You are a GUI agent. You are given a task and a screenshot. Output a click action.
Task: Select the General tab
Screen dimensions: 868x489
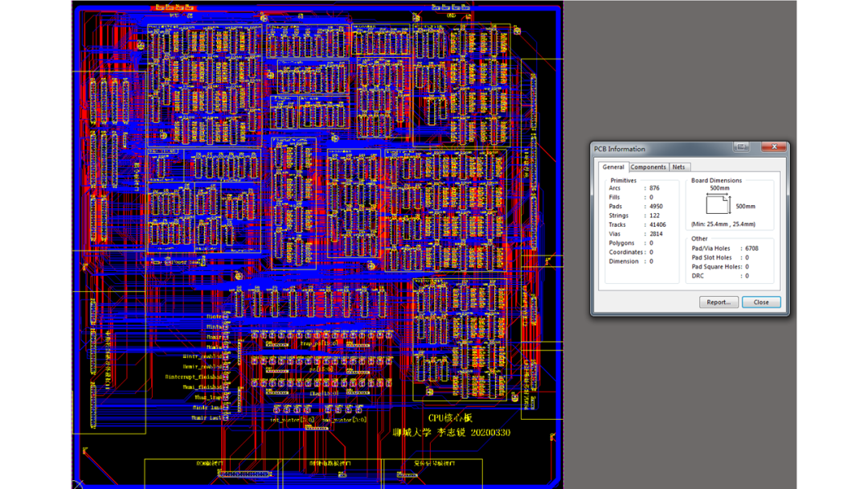612,166
